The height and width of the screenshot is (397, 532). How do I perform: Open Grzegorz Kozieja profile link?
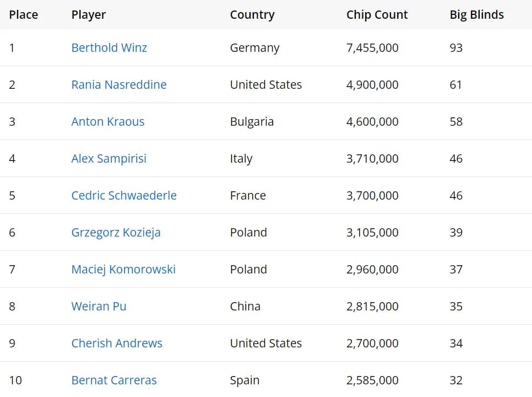click(x=116, y=233)
